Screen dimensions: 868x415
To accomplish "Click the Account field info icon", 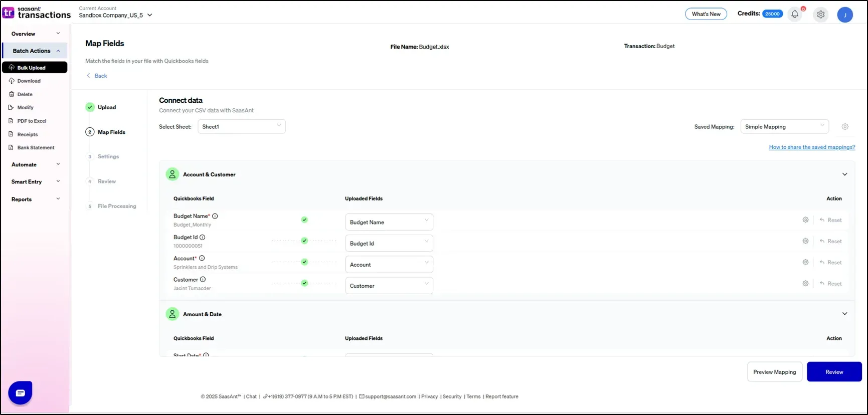I will pyautogui.click(x=202, y=258).
